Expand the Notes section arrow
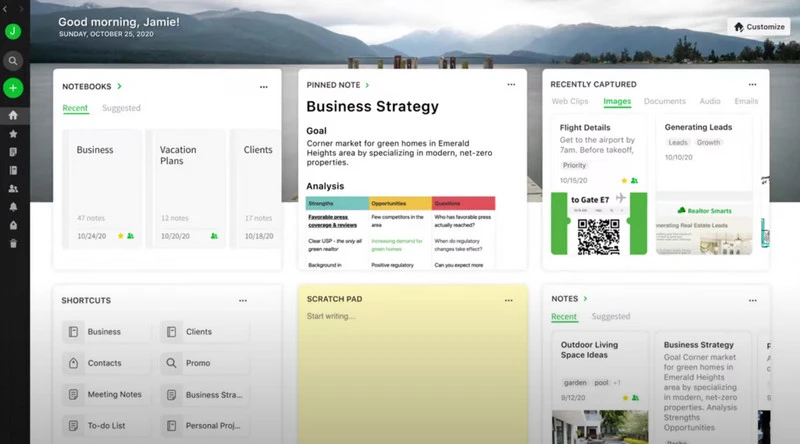The image size is (800, 444). (585, 299)
